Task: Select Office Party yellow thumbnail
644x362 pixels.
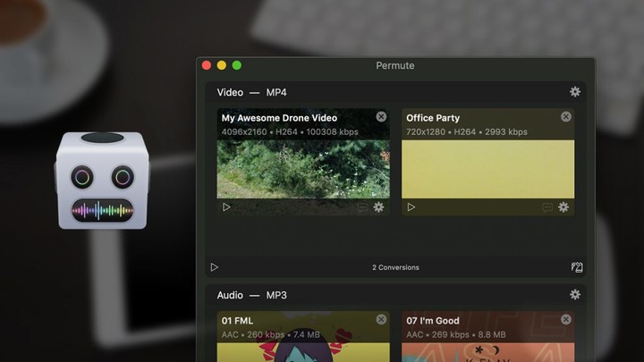Action: pos(488,169)
